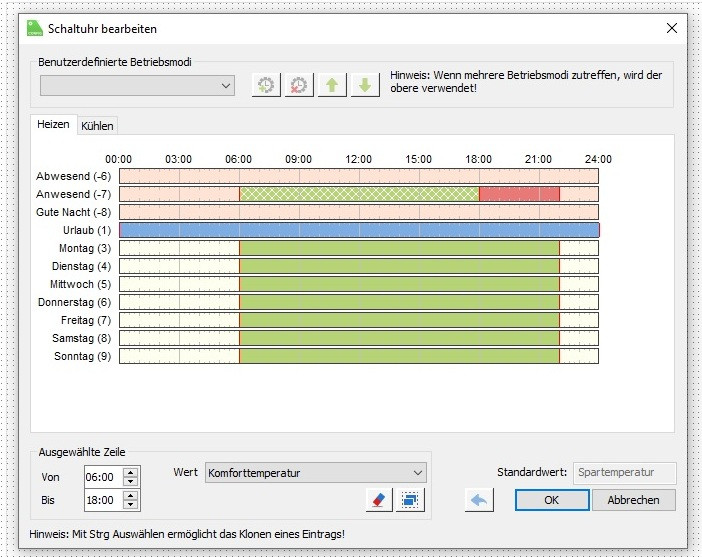Screen dimensions: 702x557
Task: Select the green Freitag time block
Action: (x=399, y=320)
